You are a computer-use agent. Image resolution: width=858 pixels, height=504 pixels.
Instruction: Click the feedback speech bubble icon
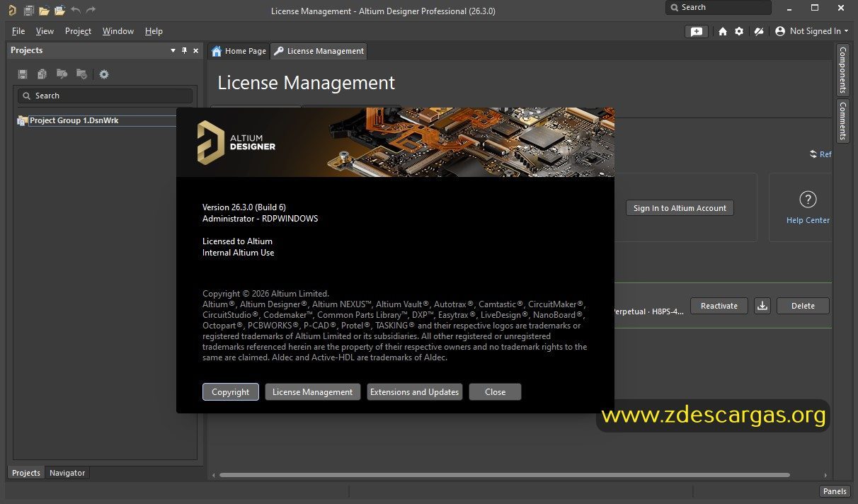(697, 31)
